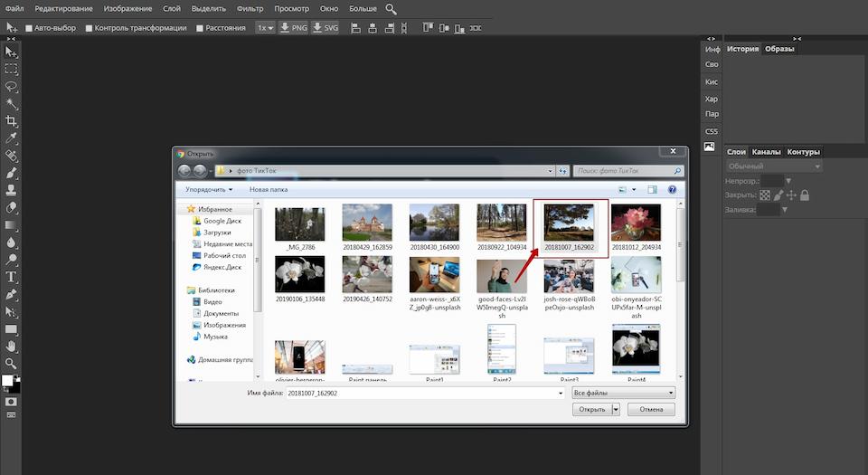Open the Редактирование menu
This screenshot has width=868, height=475.
coord(63,9)
